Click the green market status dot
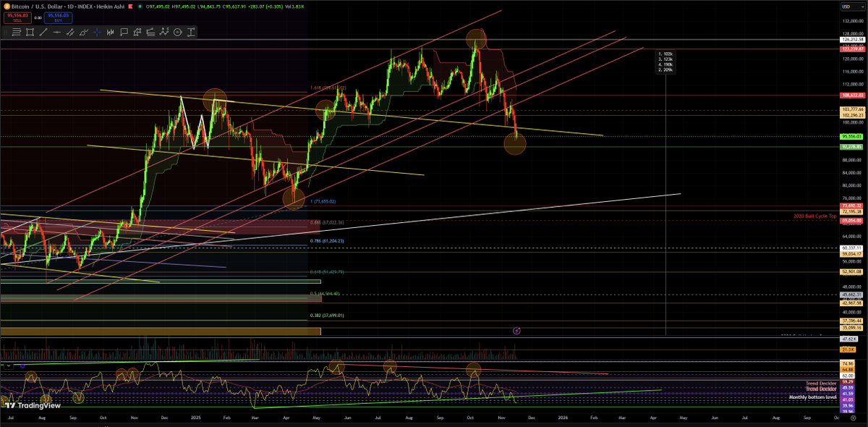 coord(140,7)
